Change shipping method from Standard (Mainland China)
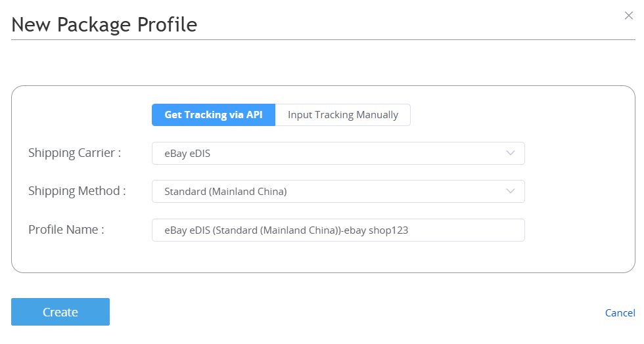The image size is (644, 344). 338,191
